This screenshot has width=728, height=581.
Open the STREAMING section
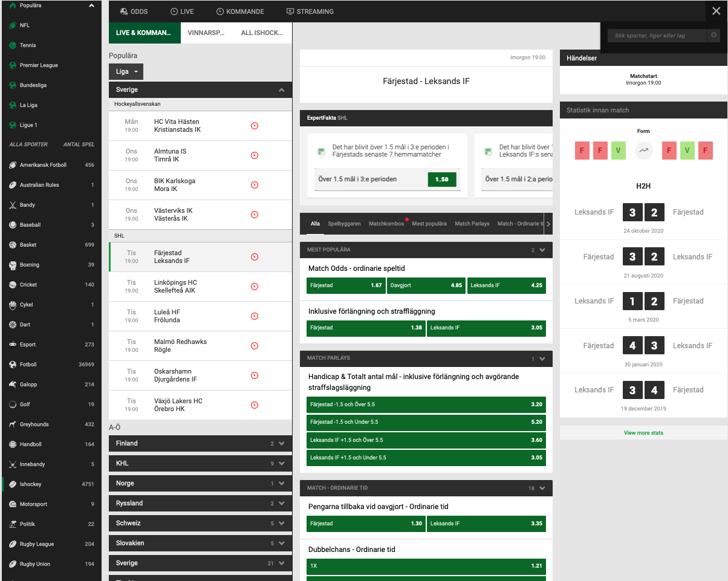[x=310, y=11]
